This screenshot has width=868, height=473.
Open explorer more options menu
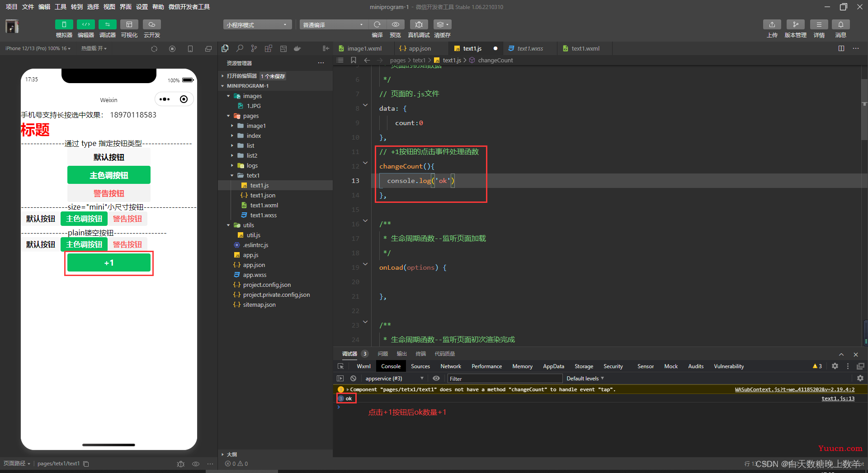321,63
